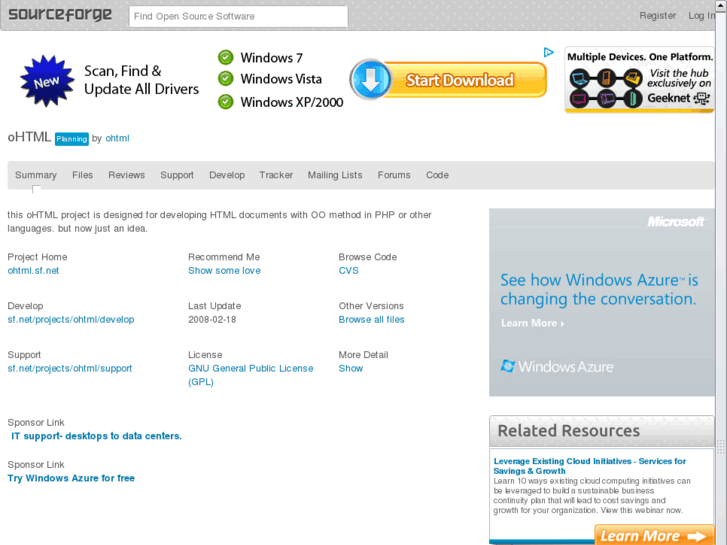Click the vertical scrollbar track
This screenshot has height=545, width=727.
(x=721, y=278)
